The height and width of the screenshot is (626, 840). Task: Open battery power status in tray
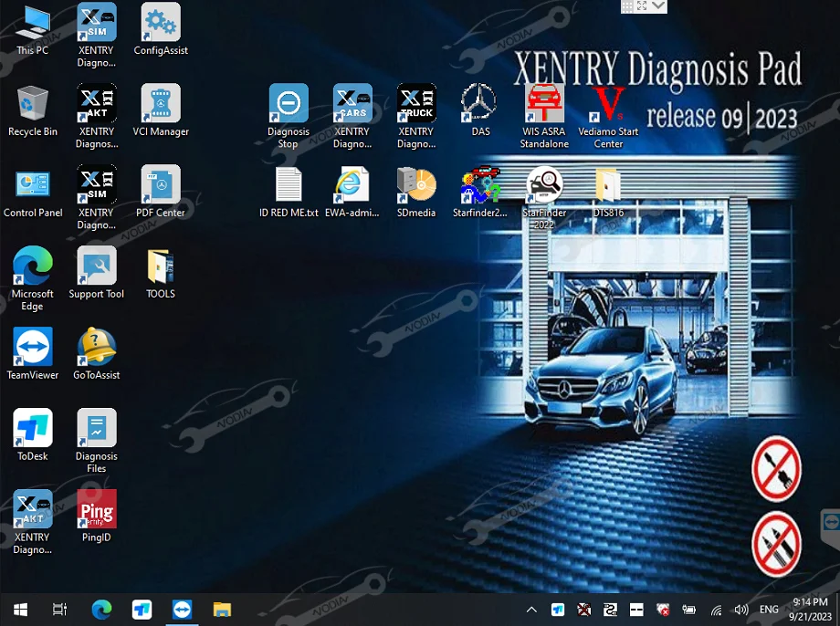click(689, 610)
